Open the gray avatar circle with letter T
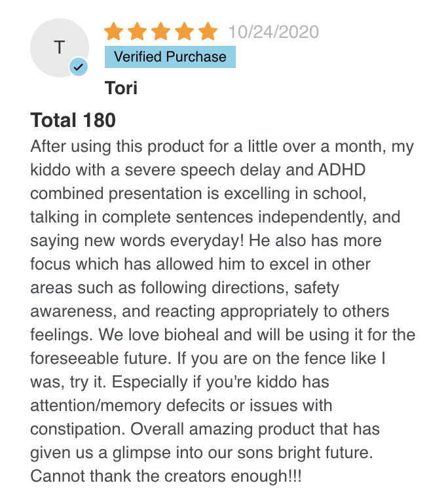 click(x=60, y=48)
